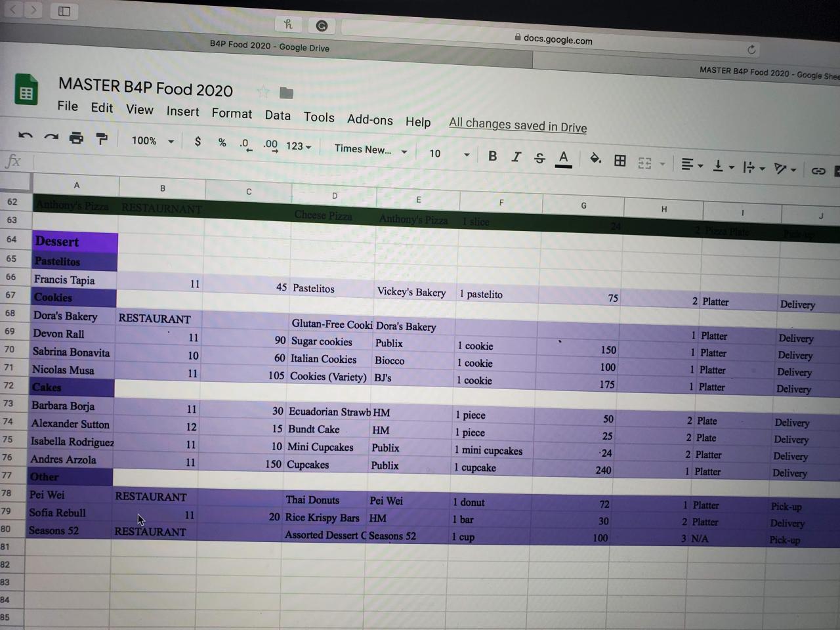Viewport: 840px width, 630px height.
Task: Expand the merge type dropdown arrow
Action: 663,163
